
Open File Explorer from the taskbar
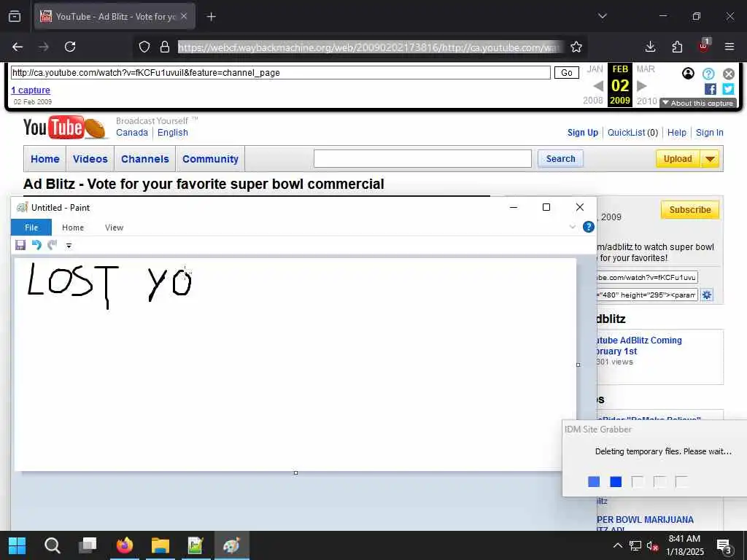coord(160,545)
